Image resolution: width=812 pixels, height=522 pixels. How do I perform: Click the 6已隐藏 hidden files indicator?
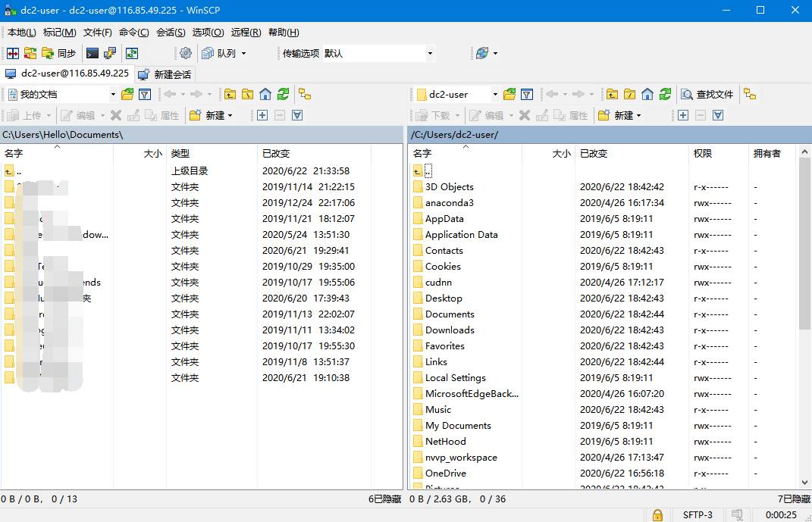click(x=384, y=499)
